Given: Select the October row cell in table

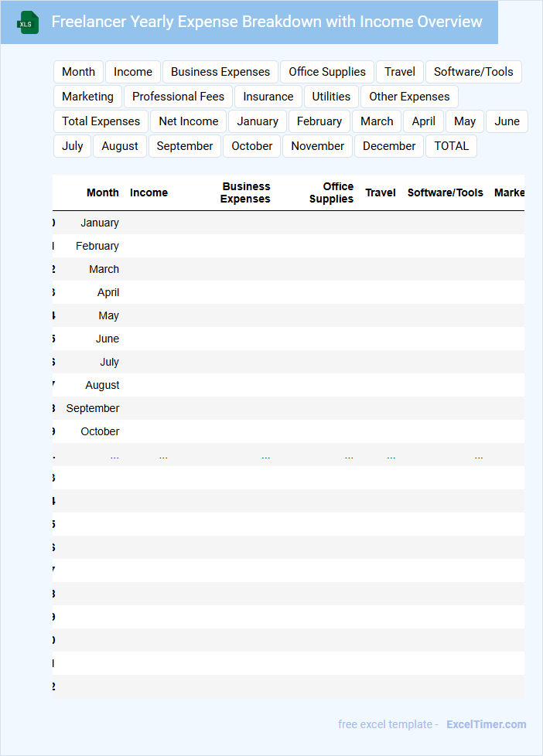Looking at the screenshot, I should pyautogui.click(x=100, y=431).
